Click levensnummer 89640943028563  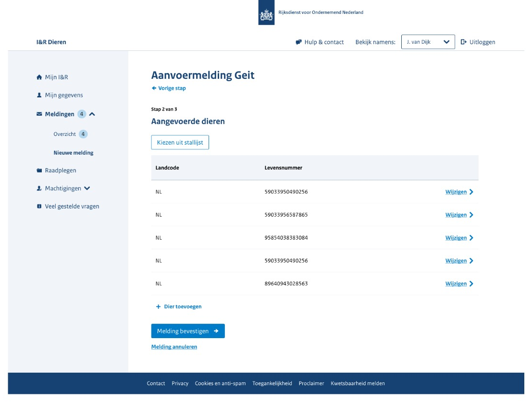(286, 284)
